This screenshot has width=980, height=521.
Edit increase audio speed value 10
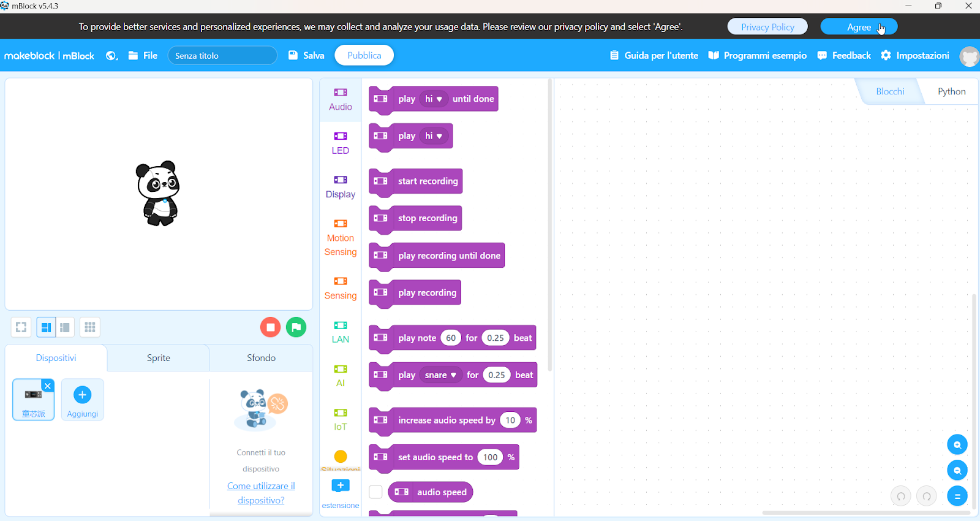[x=510, y=420]
